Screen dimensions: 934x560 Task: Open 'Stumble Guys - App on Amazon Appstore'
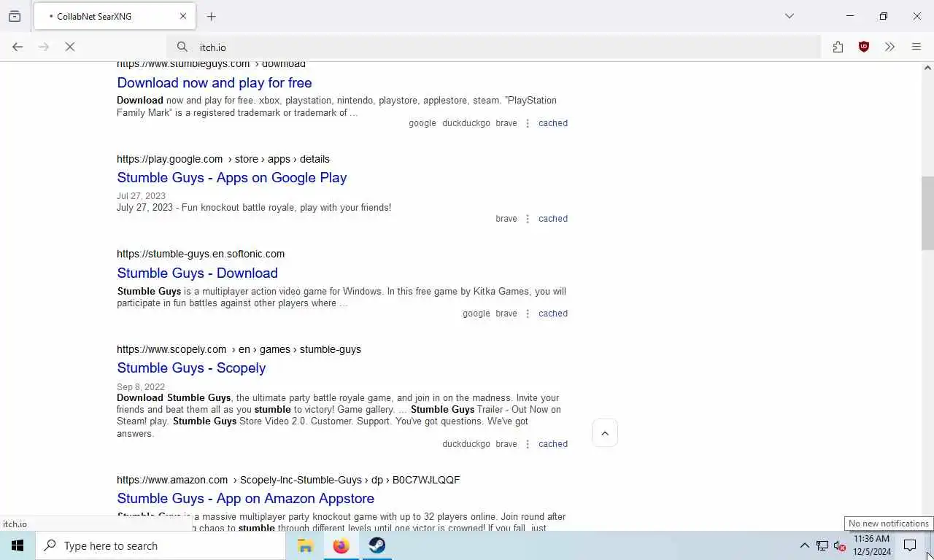(245, 498)
